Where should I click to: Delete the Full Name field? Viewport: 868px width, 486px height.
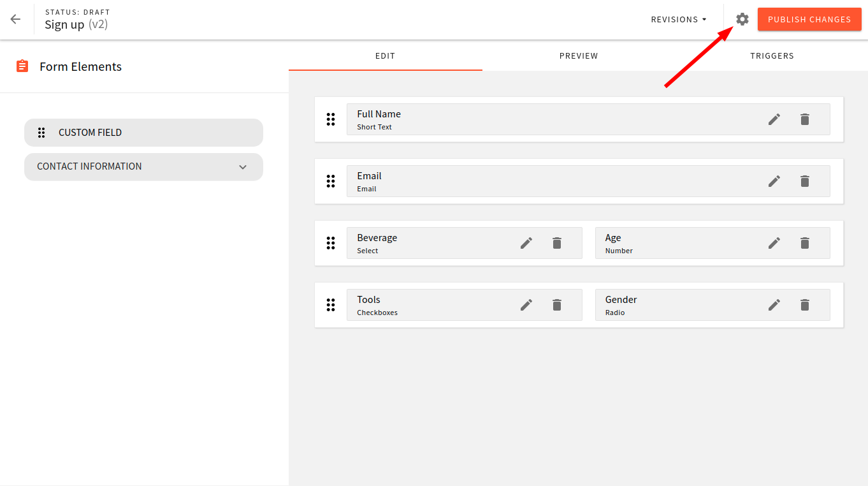[x=804, y=119]
